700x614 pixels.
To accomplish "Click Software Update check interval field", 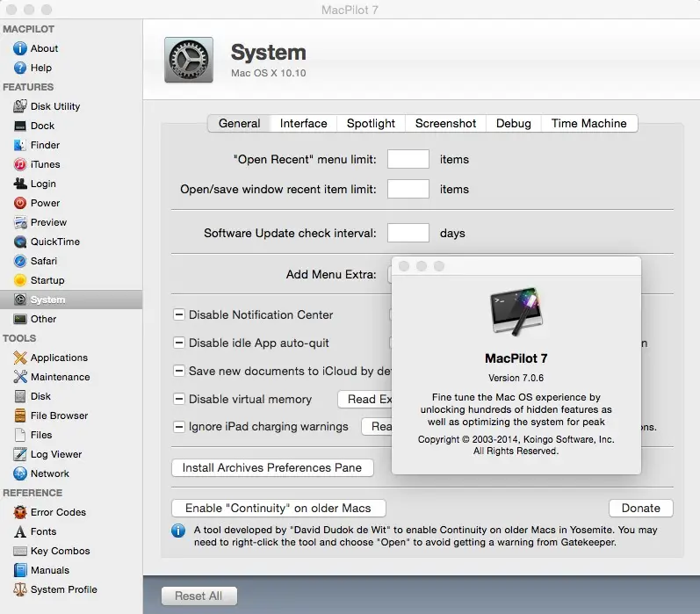I will point(408,233).
